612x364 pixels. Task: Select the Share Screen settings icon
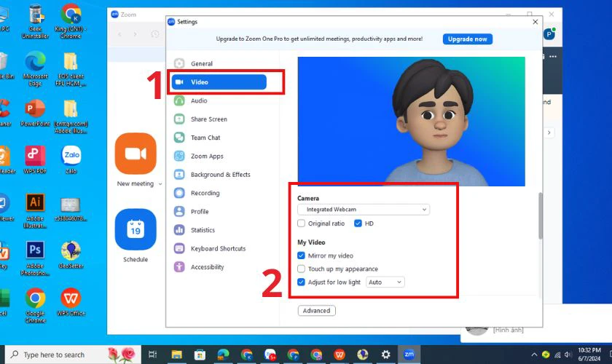[x=179, y=119]
